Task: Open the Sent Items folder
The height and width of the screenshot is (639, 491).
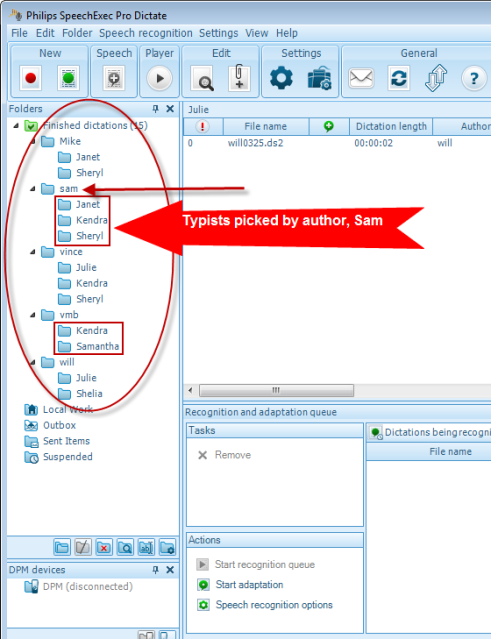Action: [x=57, y=441]
